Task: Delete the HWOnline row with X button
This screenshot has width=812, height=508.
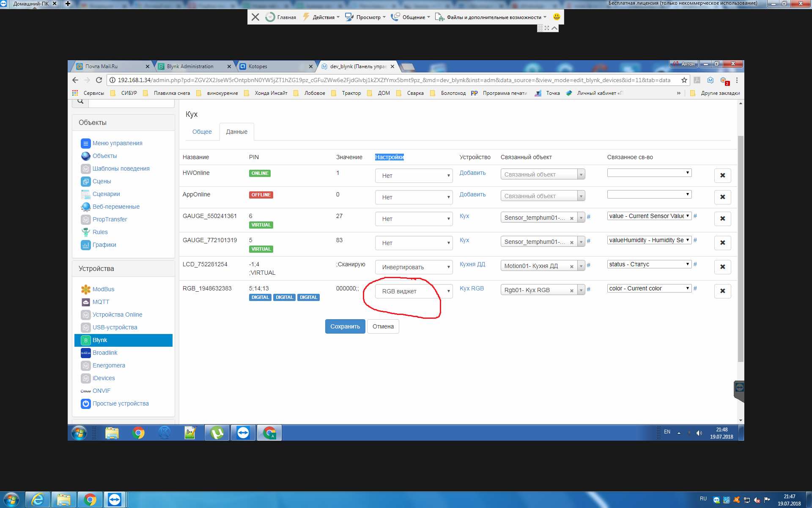Action: [722, 175]
